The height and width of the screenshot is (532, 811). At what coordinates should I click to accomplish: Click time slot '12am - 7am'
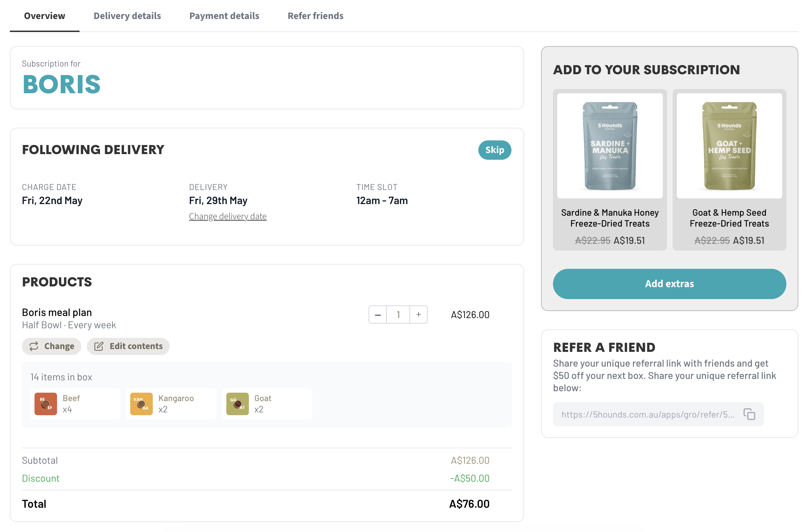(x=382, y=201)
